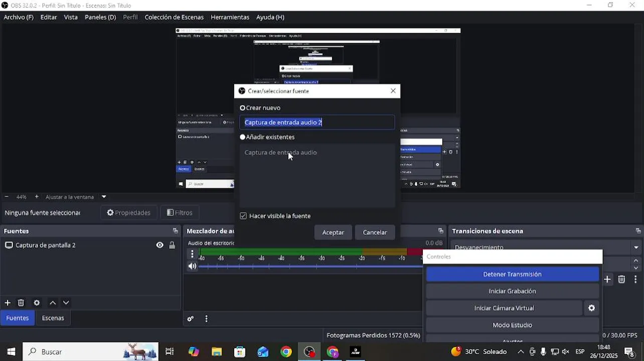Open Task View from the taskbar

coord(170,351)
